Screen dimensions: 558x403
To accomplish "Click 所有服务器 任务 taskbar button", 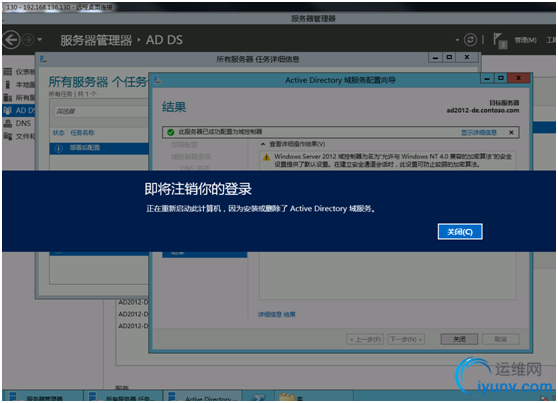I will tap(123, 396).
